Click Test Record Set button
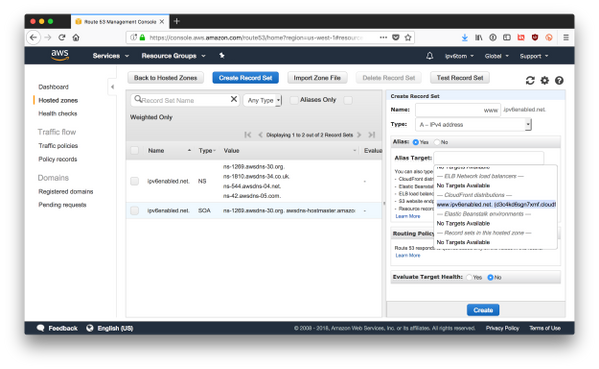The width and height of the screenshot is (599, 369). tap(460, 78)
